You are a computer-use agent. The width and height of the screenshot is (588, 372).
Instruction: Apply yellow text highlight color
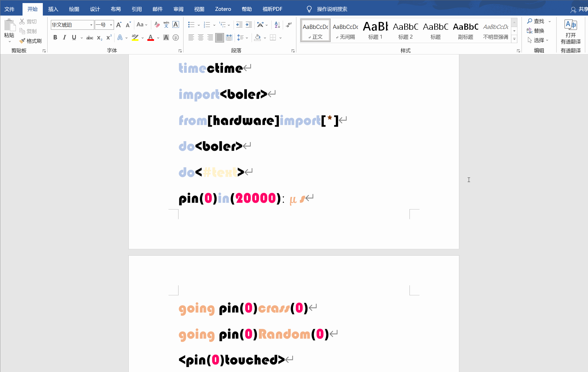pos(135,38)
